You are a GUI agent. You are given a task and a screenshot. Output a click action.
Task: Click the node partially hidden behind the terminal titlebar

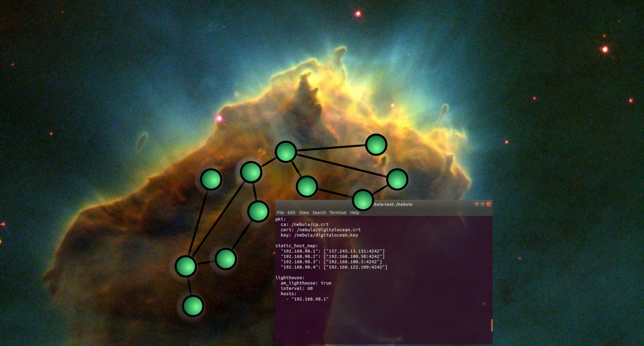click(363, 200)
